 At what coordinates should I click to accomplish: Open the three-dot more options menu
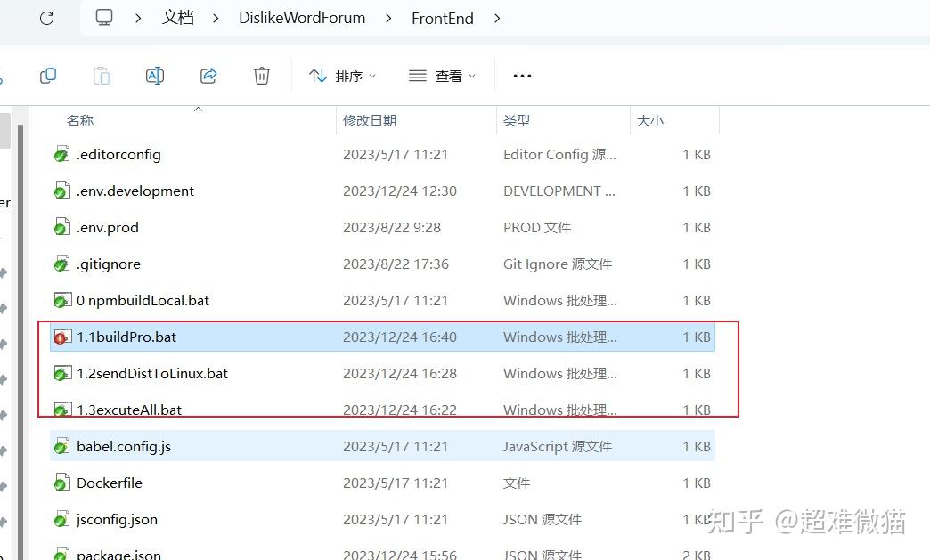(522, 76)
